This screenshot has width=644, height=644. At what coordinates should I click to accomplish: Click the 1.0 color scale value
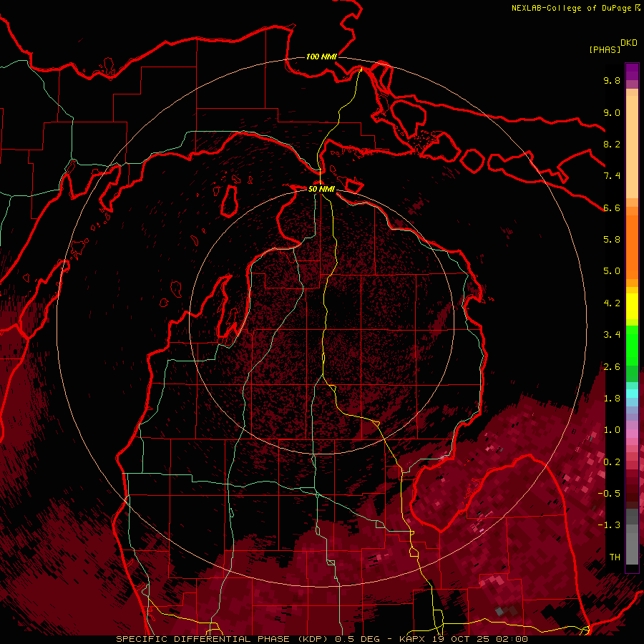612,430
